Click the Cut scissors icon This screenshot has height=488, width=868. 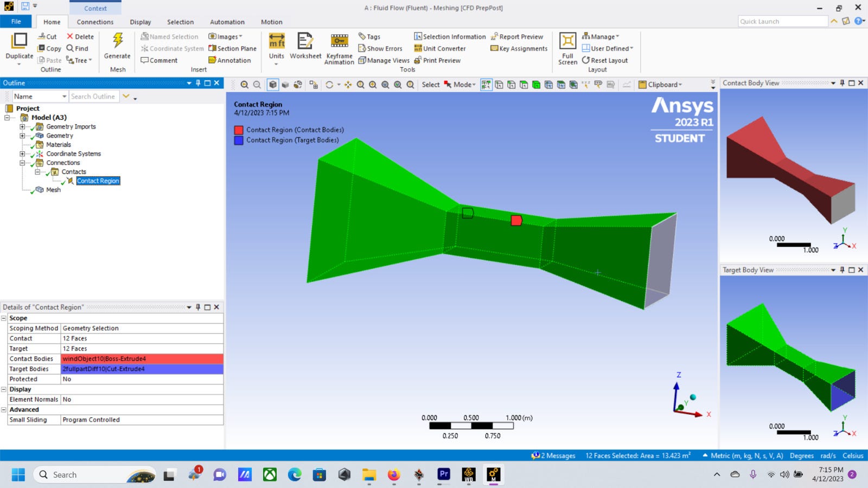coord(42,36)
